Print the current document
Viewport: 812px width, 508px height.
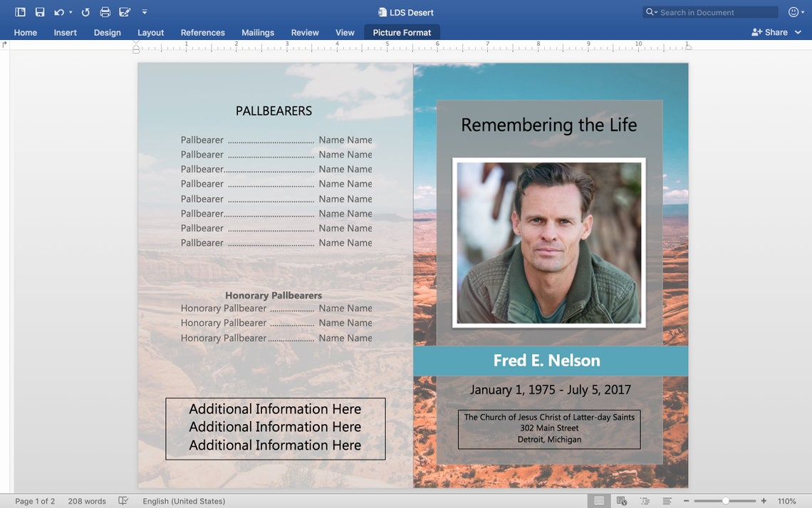pos(105,11)
